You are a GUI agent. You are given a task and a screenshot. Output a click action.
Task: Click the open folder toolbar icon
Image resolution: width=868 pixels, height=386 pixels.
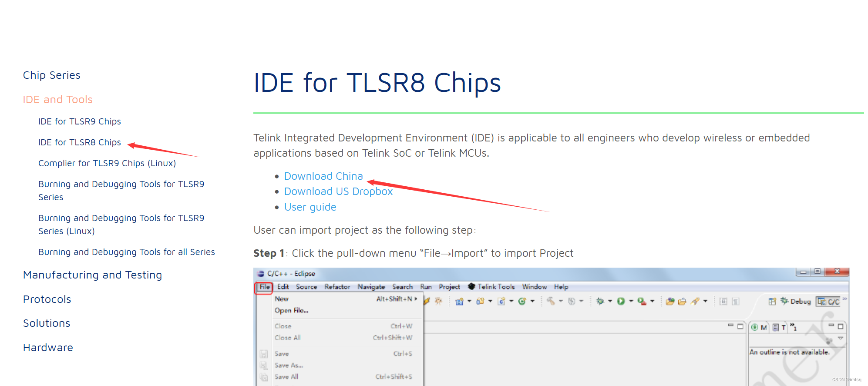[682, 301]
